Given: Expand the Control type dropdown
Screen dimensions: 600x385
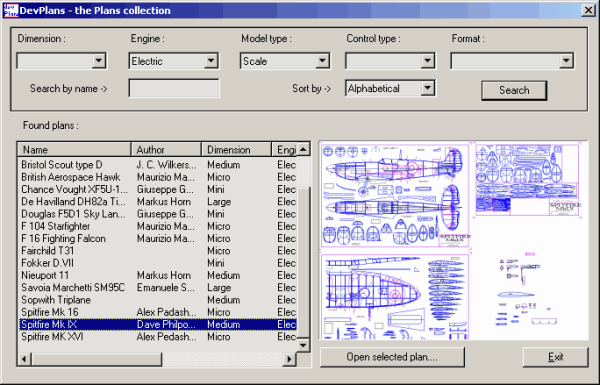Looking at the screenshot, I should pyautogui.click(x=427, y=61).
